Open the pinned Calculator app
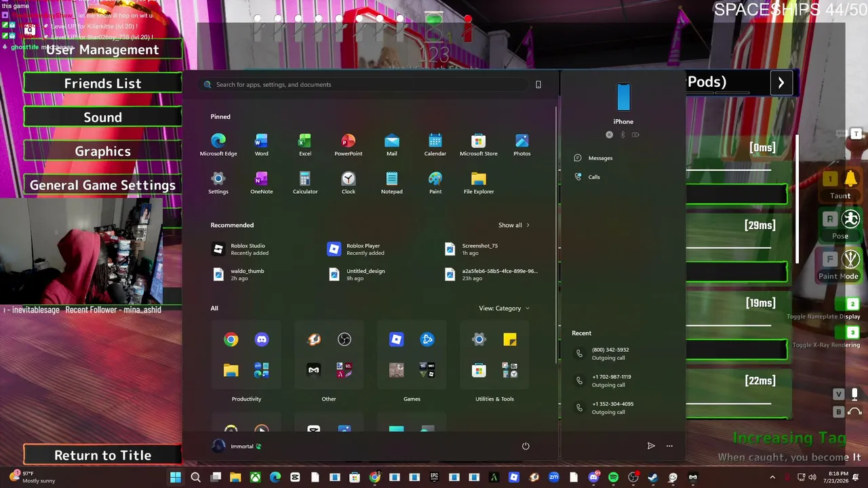 [305, 183]
